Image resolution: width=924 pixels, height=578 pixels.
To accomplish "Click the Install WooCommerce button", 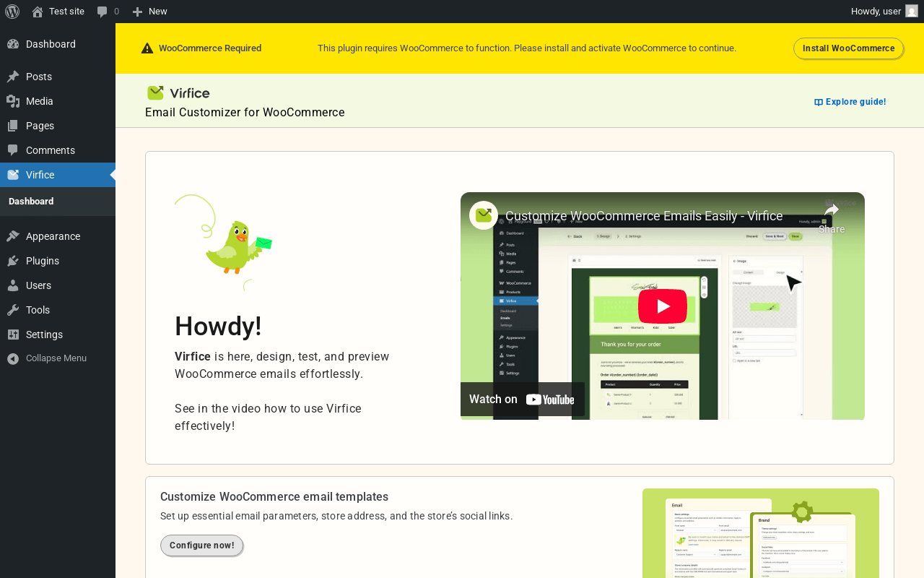I will 849,48.
